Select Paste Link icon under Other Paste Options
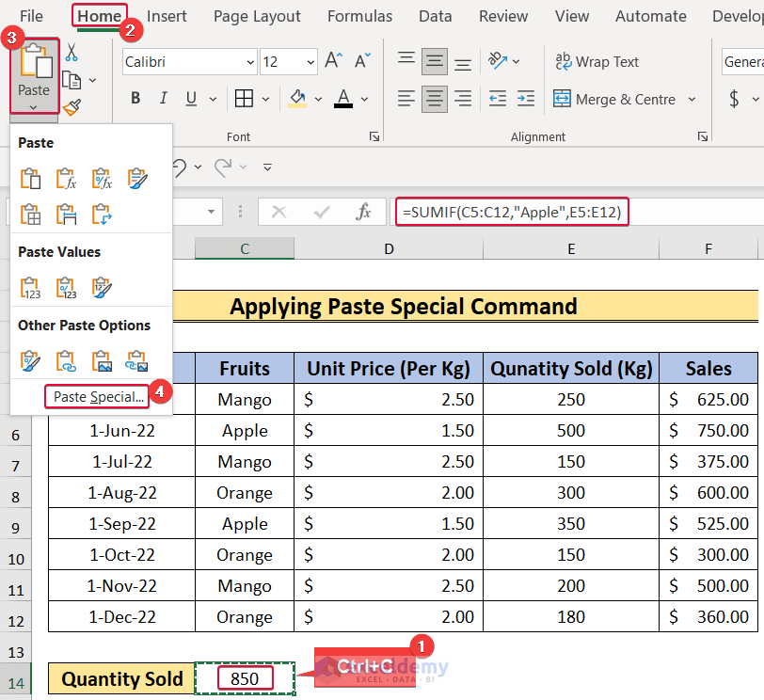Viewport: 764px width, 700px height. (x=66, y=360)
